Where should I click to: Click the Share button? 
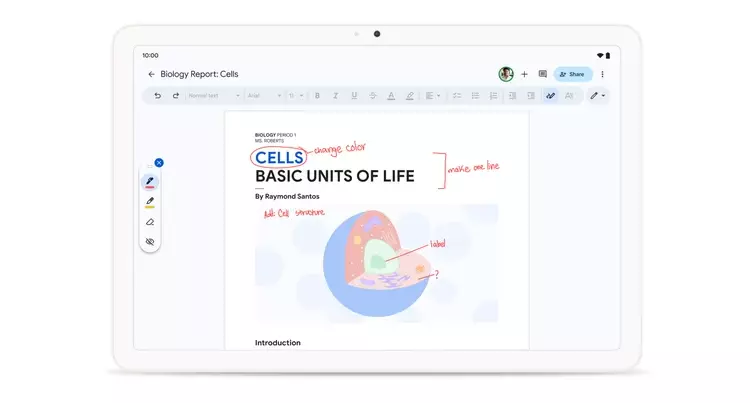pos(573,74)
